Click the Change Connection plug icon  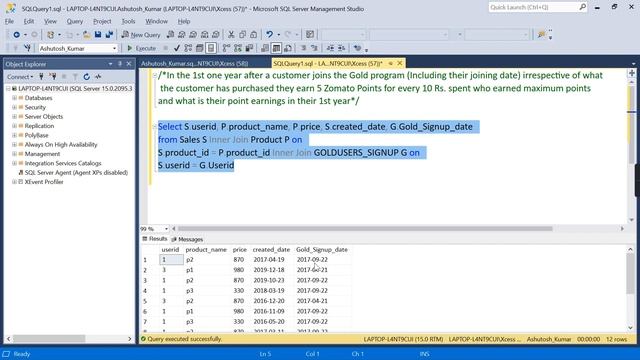27,48
